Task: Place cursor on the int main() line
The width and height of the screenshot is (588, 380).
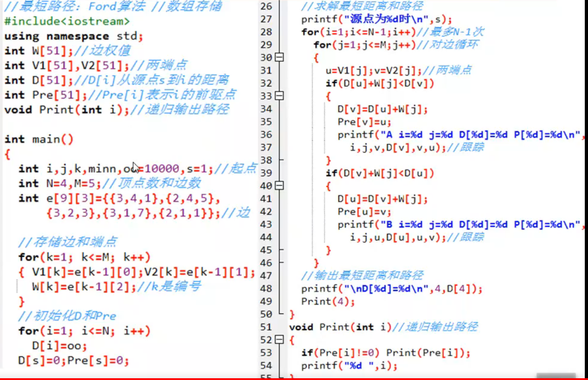Action: [39, 139]
